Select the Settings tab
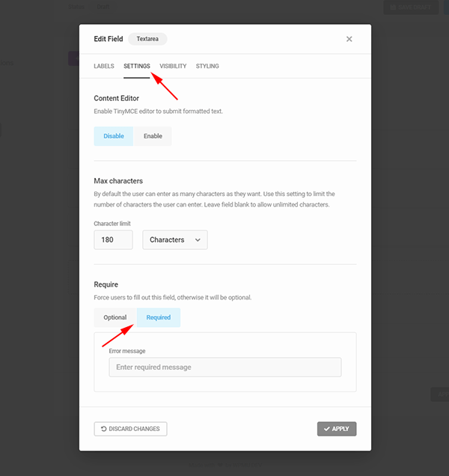 [x=137, y=67]
